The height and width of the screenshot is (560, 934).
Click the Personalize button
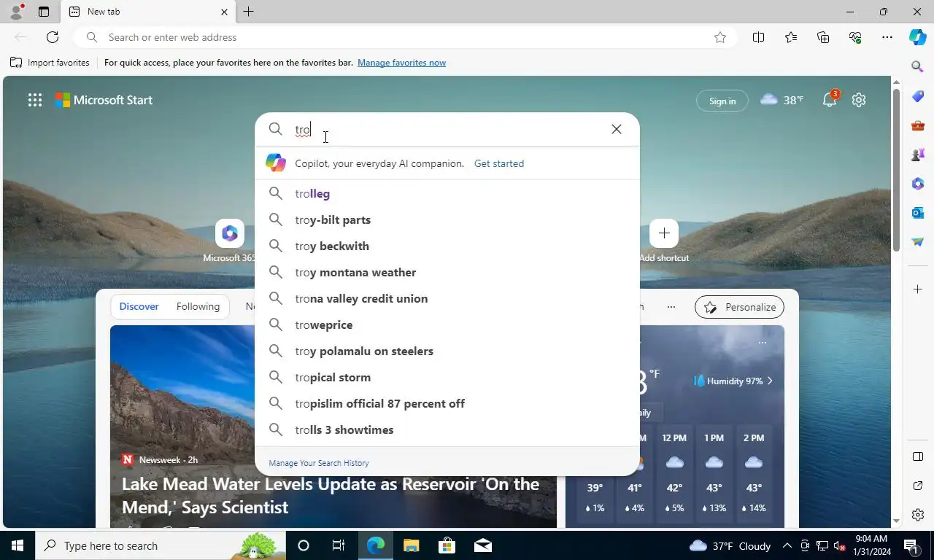tap(739, 307)
